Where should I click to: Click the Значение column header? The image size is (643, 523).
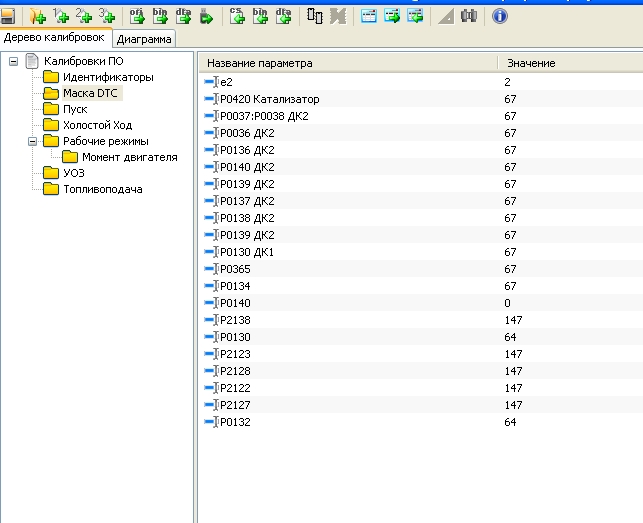point(531,63)
